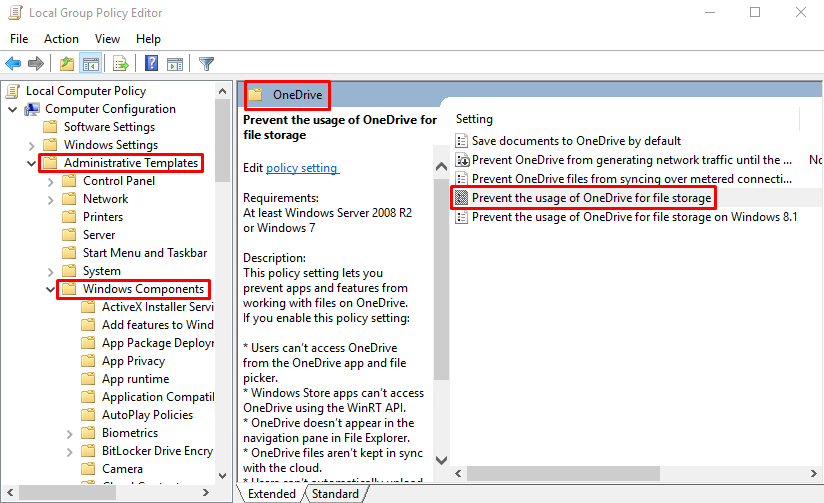Click the Up one level folder icon

pos(67,64)
